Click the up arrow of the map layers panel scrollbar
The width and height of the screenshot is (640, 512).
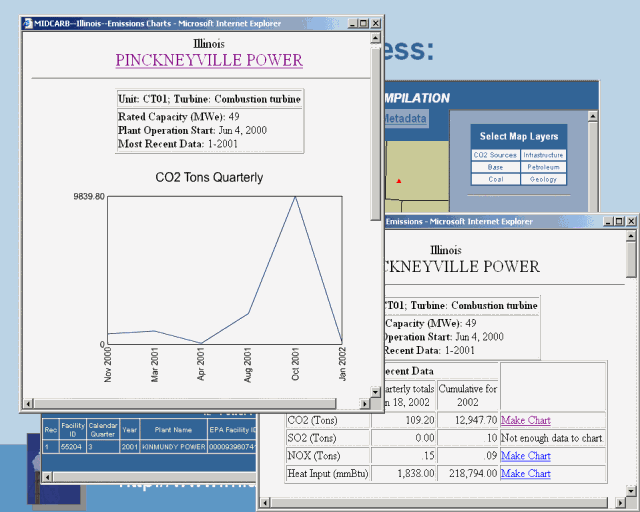click(x=593, y=116)
